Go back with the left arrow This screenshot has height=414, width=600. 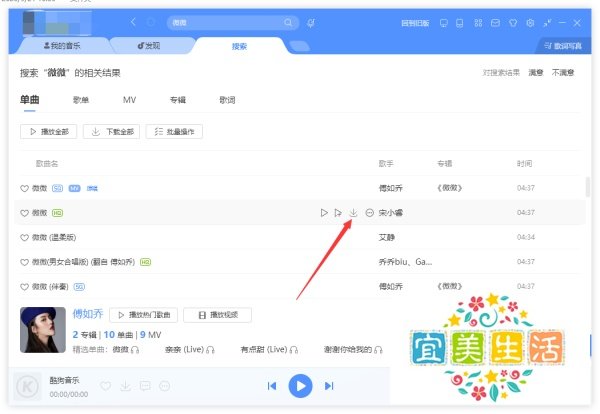[133, 22]
